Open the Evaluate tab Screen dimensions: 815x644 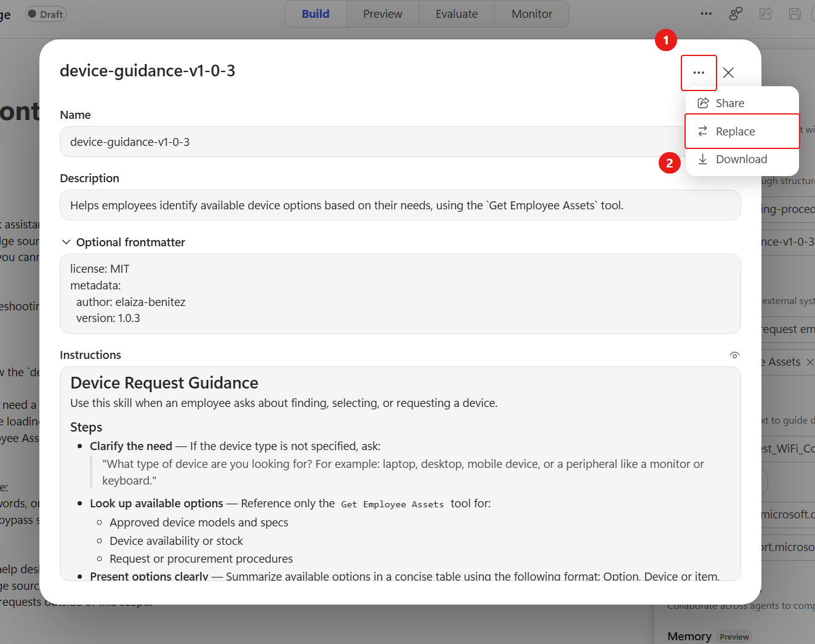pos(457,14)
